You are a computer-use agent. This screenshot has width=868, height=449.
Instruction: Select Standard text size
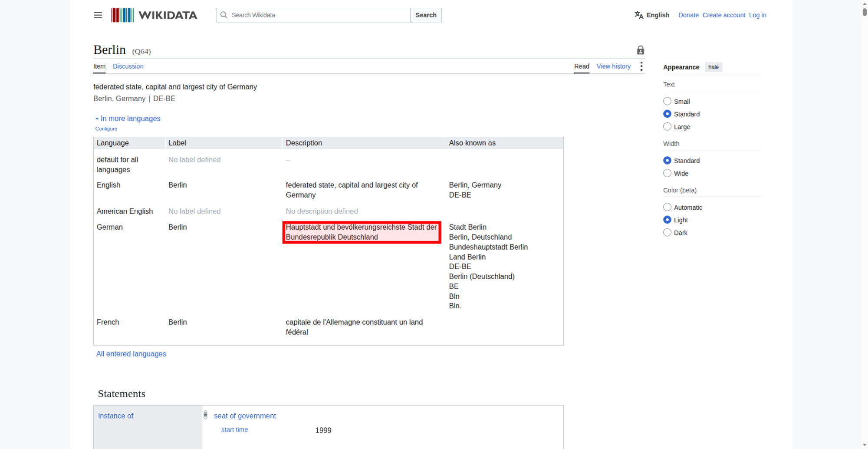point(667,114)
